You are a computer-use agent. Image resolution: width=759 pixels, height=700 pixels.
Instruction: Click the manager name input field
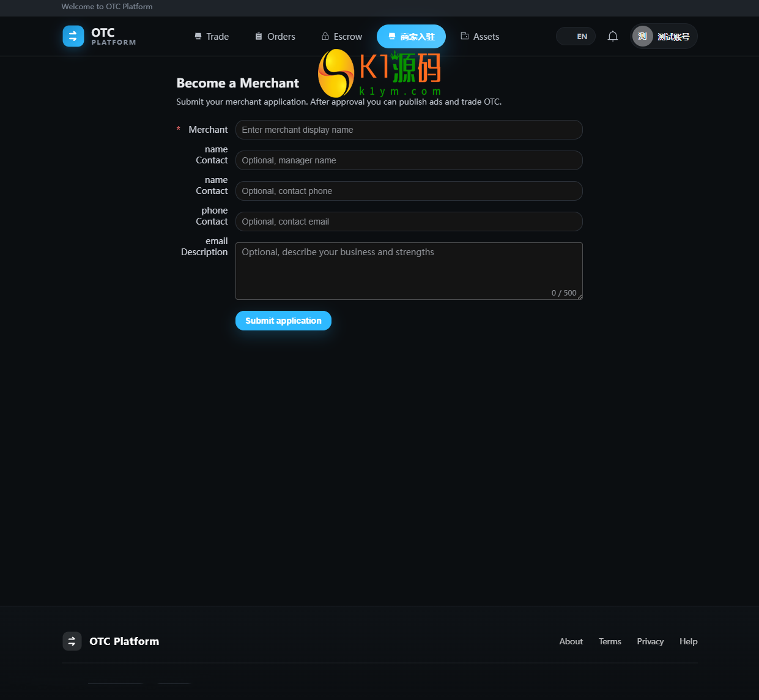point(409,160)
